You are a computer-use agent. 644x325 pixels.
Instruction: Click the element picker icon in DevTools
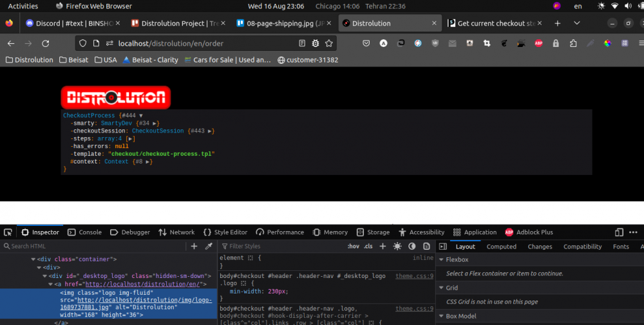click(x=8, y=232)
